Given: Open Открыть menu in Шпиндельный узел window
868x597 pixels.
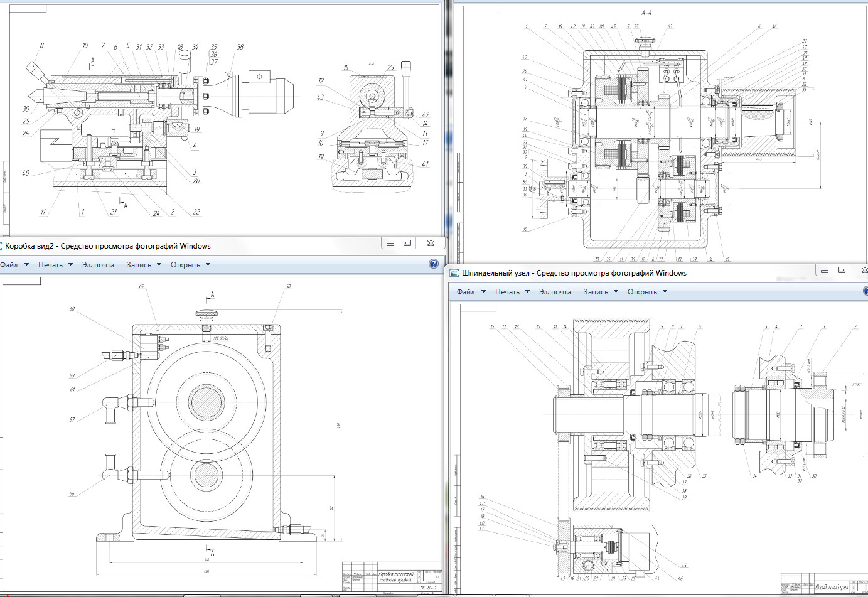Looking at the screenshot, I should click(642, 292).
